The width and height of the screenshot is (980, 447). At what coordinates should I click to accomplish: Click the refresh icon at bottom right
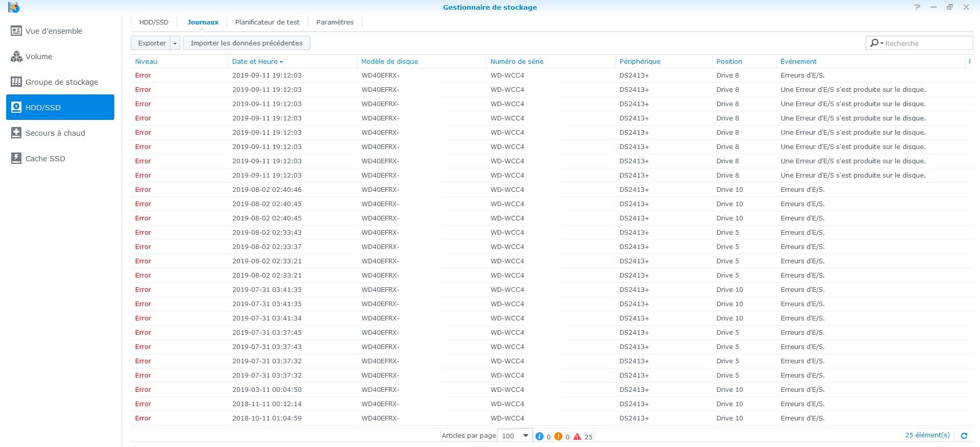(x=964, y=436)
